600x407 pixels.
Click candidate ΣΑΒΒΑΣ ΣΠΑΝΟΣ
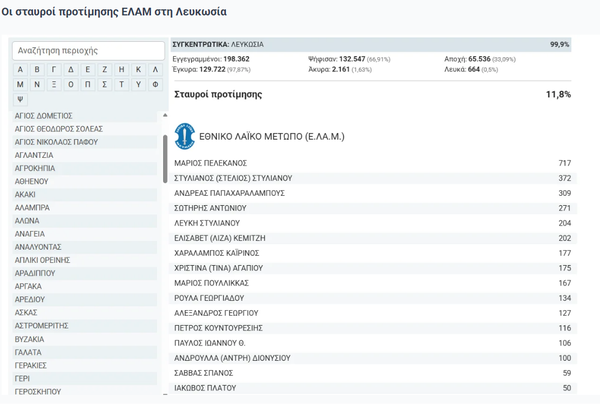(204, 373)
